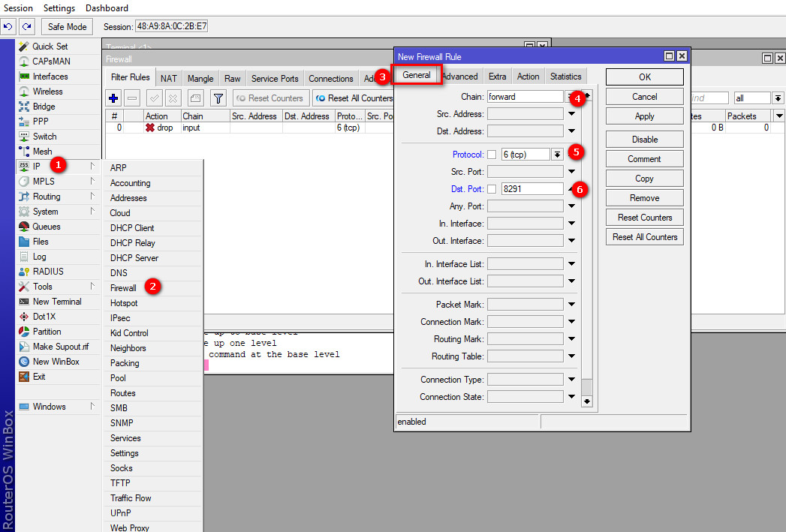Click the undo arrow icon in top toolbar

[8, 27]
